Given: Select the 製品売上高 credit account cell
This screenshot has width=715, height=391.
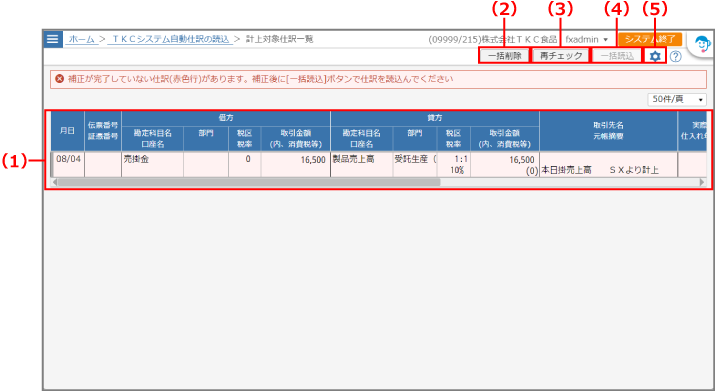Looking at the screenshot, I should (361, 164).
